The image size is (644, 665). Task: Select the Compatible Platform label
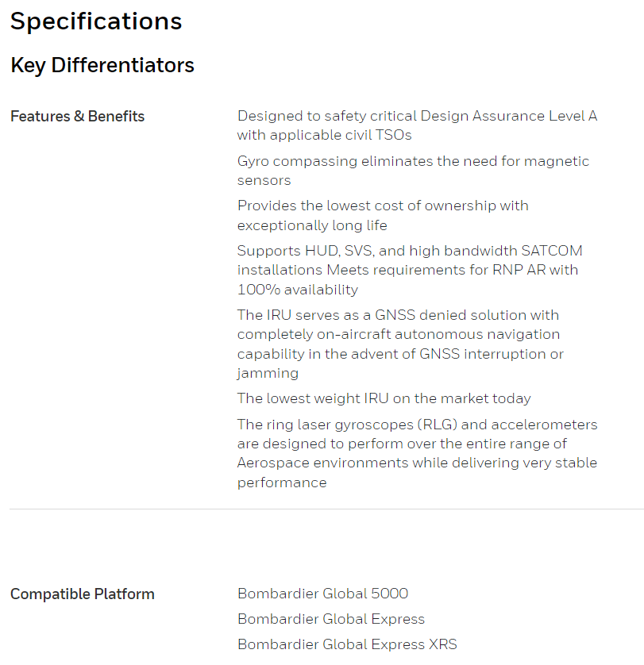pyautogui.click(x=83, y=594)
